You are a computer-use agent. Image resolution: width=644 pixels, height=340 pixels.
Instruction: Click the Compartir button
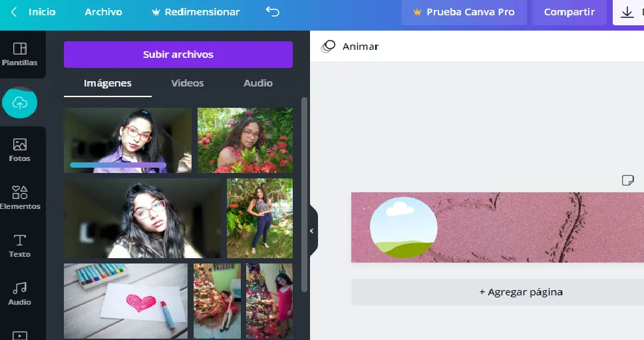pyautogui.click(x=569, y=13)
